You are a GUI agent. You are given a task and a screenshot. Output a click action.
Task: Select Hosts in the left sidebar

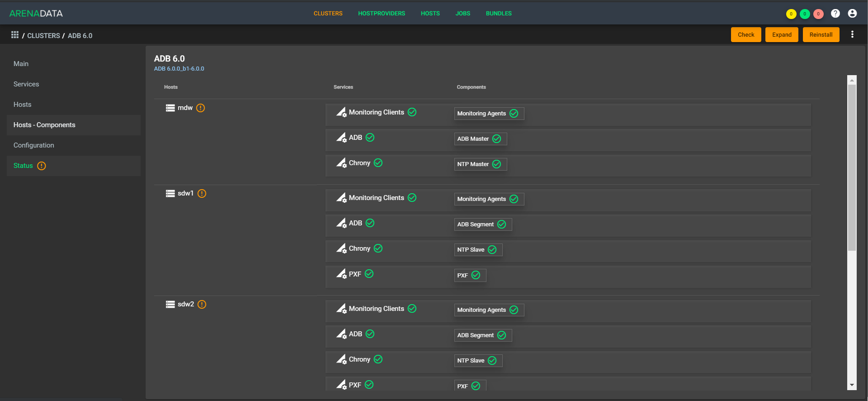pos(74,105)
